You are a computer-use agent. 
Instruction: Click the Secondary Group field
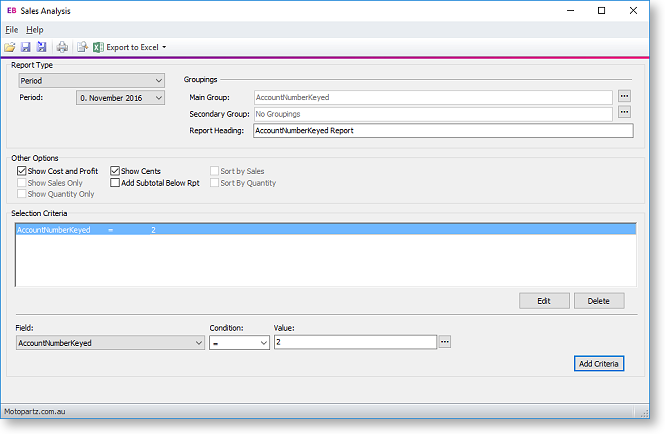pyautogui.click(x=433, y=114)
